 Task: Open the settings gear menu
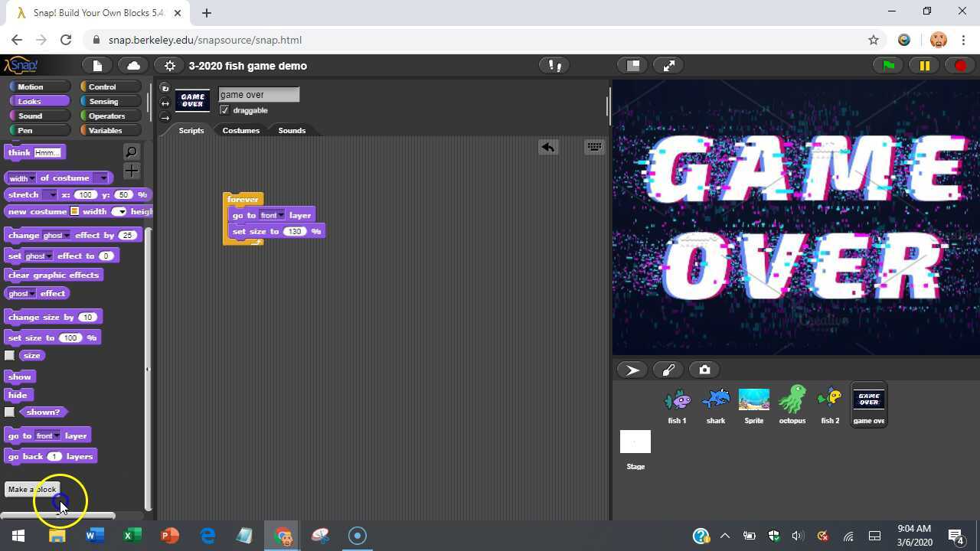click(x=170, y=66)
